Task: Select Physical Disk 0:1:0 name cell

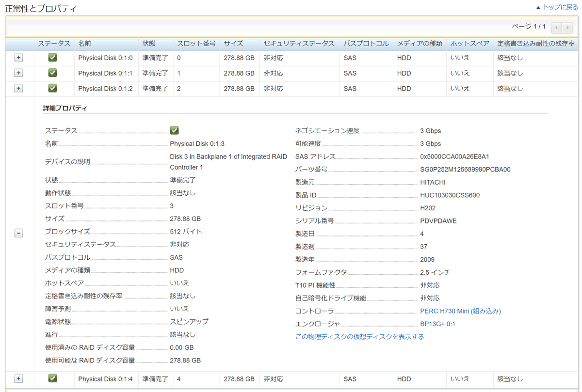Action: pyautogui.click(x=105, y=58)
